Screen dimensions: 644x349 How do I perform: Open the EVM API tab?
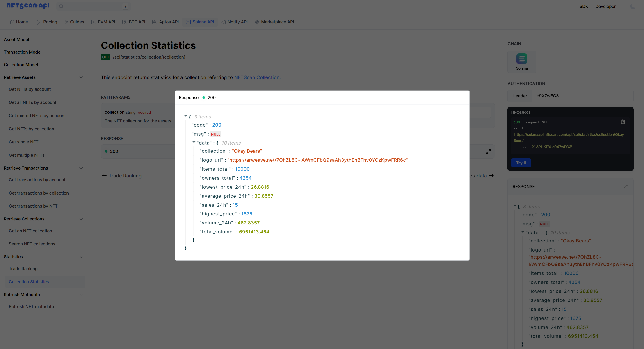pyautogui.click(x=103, y=22)
